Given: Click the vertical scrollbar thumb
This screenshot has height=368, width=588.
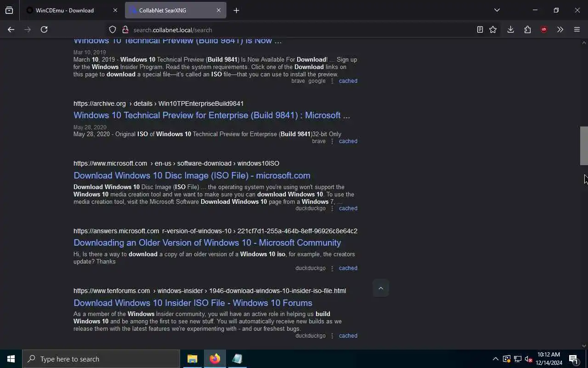Looking at the screenshot, I should (x=584, y=145).
